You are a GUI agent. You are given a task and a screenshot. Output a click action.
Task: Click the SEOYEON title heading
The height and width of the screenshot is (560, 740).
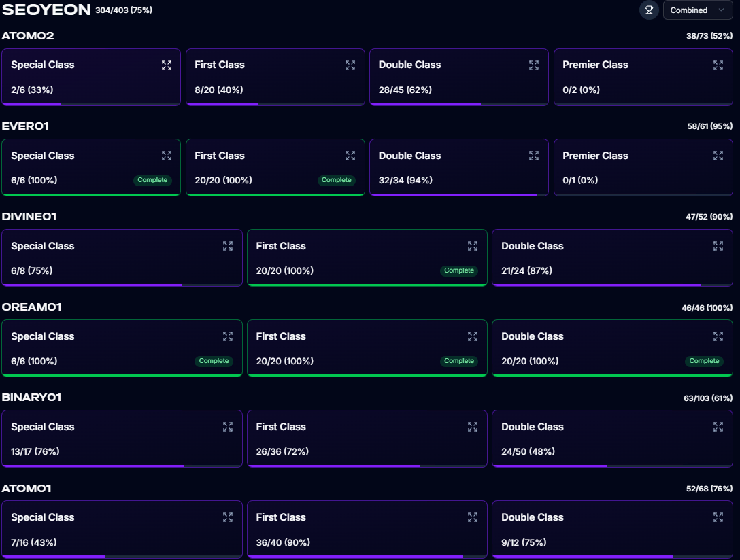pos(47,10)
